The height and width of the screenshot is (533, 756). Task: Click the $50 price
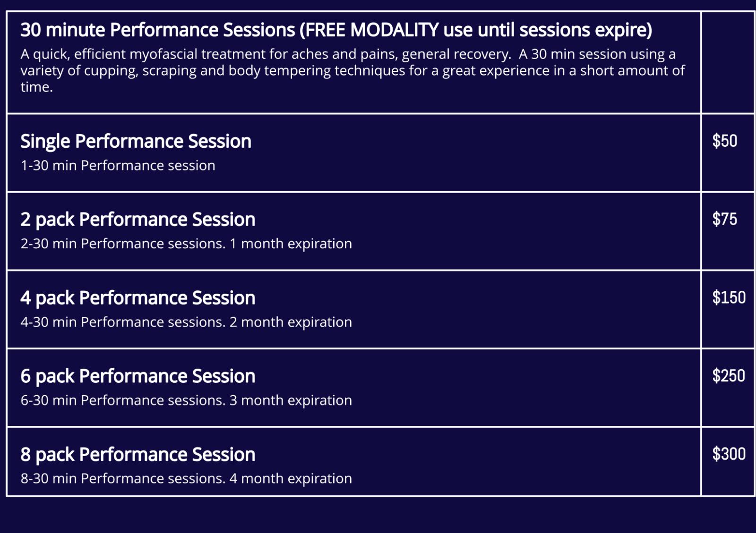click(724, 141)
